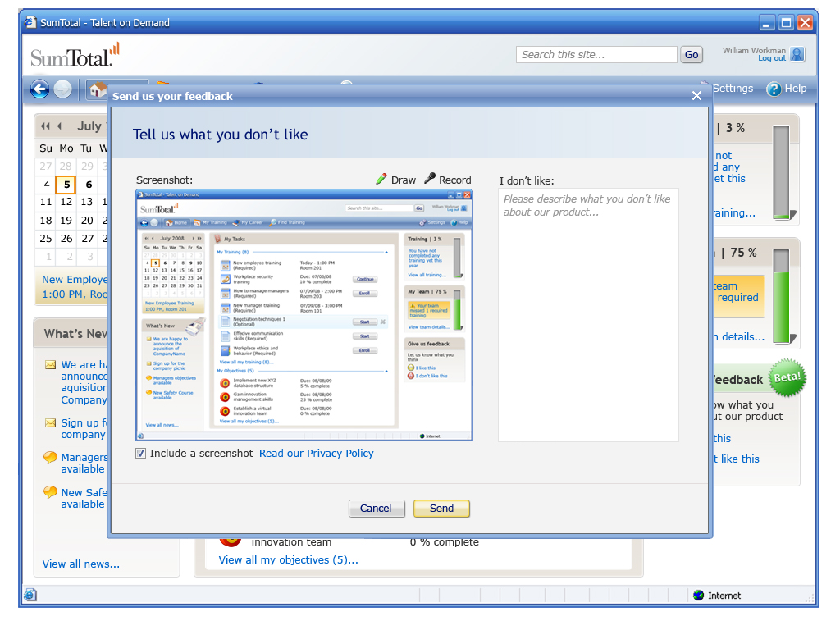Maximize the SumTotal browser window
This screenshot has width=840, height=630.
[786, 23]
